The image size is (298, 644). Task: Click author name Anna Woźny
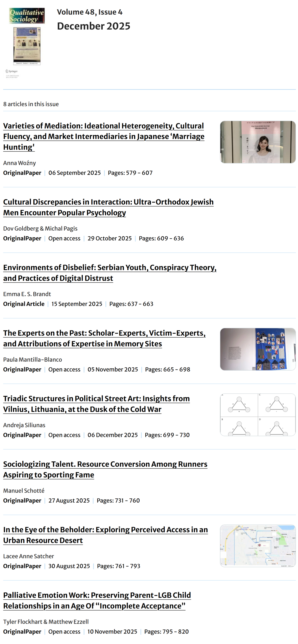click(20, 163)
